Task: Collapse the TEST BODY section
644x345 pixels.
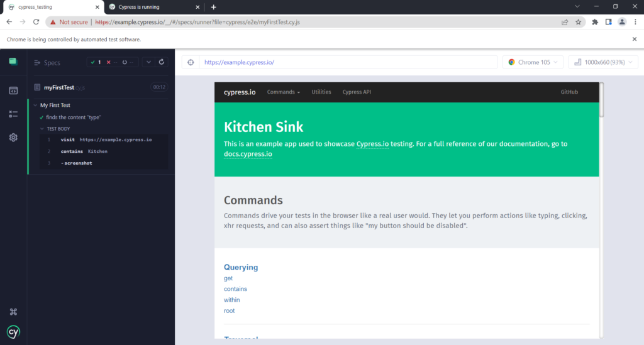Action: click(42, 129)
